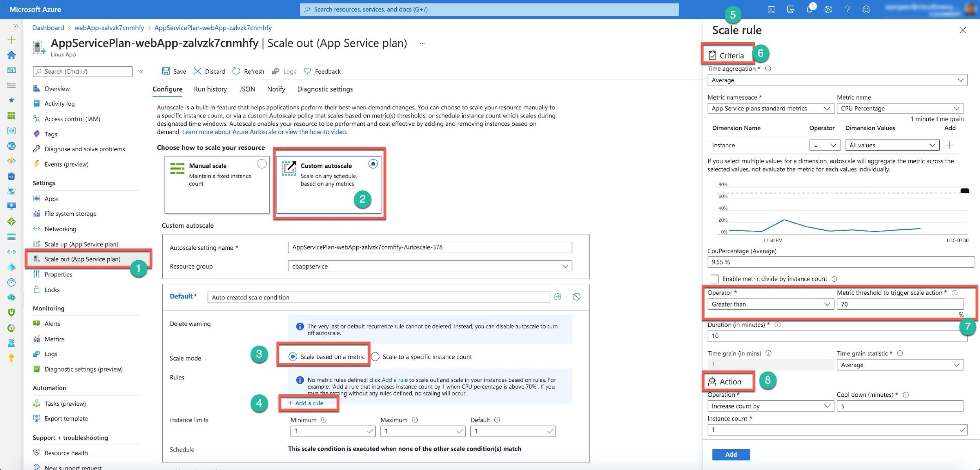This screenshot has height=470, width=980.
Task: Delete scale condition using the circle-slash icon
Action: [x=576, y=297]
